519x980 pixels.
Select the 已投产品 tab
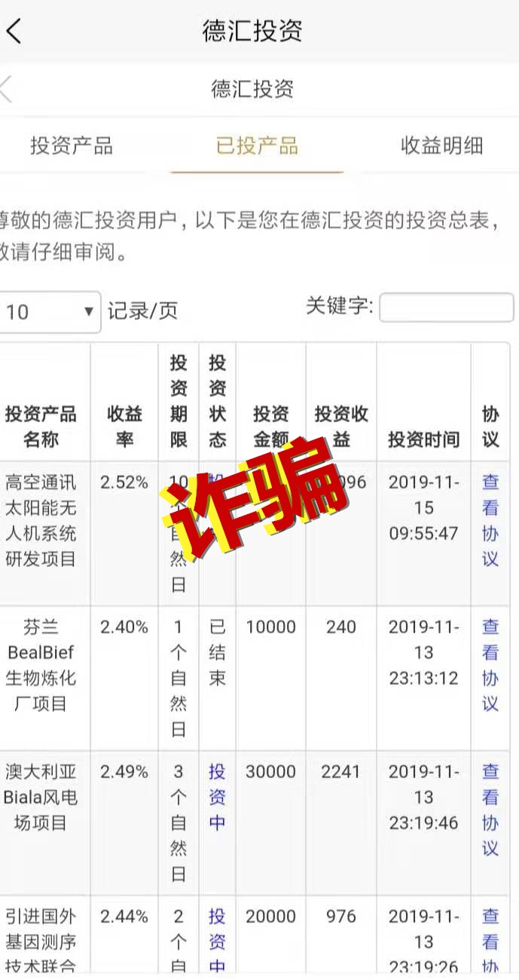(x=257, y=145)
